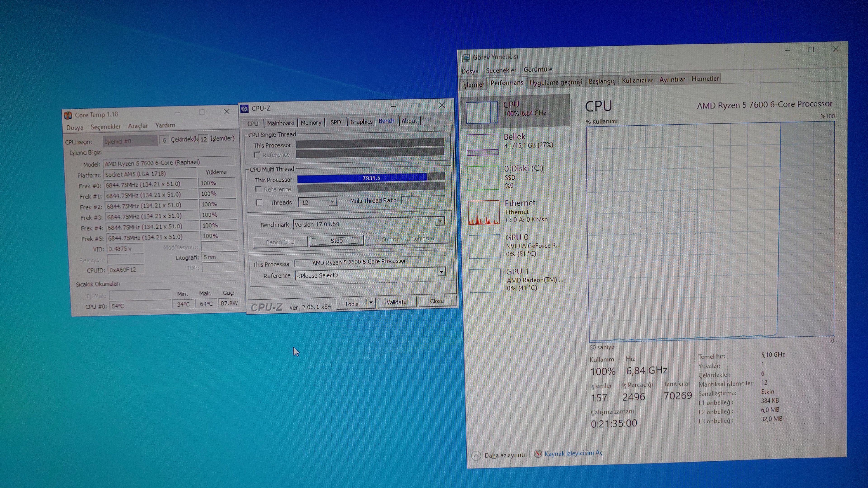This screenshot has height=488, width=868.
Task: Open Core Temp Dosya menu
Action: 75,128
